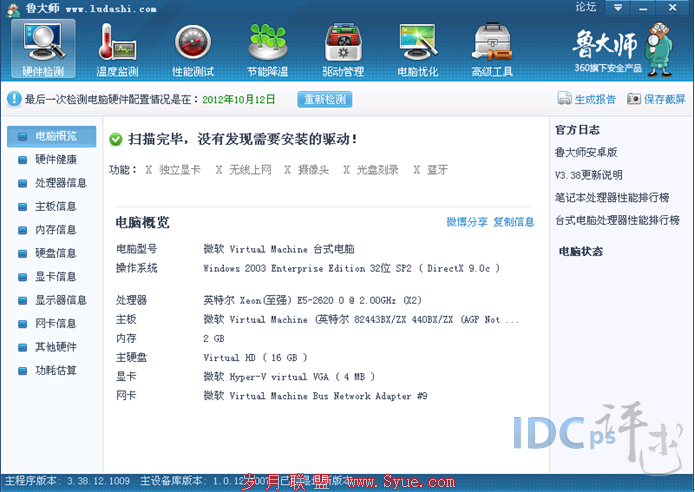The image size is (695, 492).
Task: Click the 微博分享 share link
Action: point(467,222)
